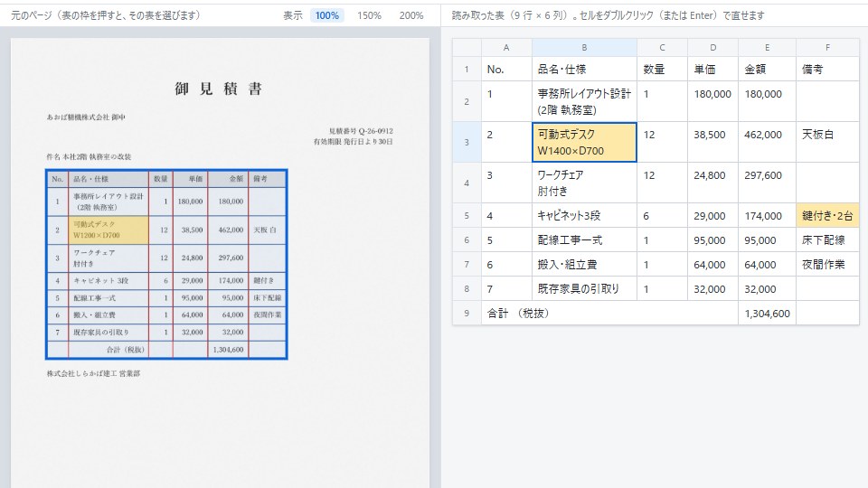The width and height of the screenshot is (868, 488).
Task: Select cell 事務所レイアウト設計 in grid
Action: tap(585, 101)
